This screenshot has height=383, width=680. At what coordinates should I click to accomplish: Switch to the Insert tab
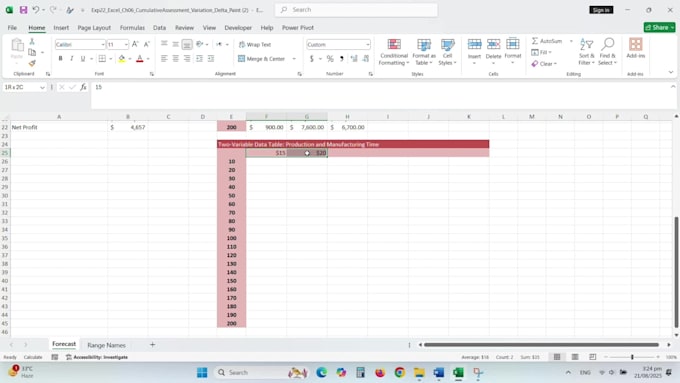pyautogui.click(x=61, y=27)
